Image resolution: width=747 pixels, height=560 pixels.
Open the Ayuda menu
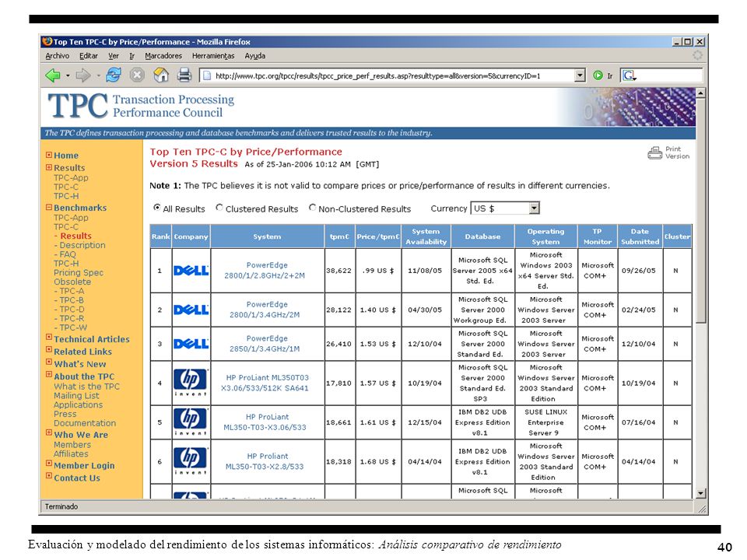[255, 56]
